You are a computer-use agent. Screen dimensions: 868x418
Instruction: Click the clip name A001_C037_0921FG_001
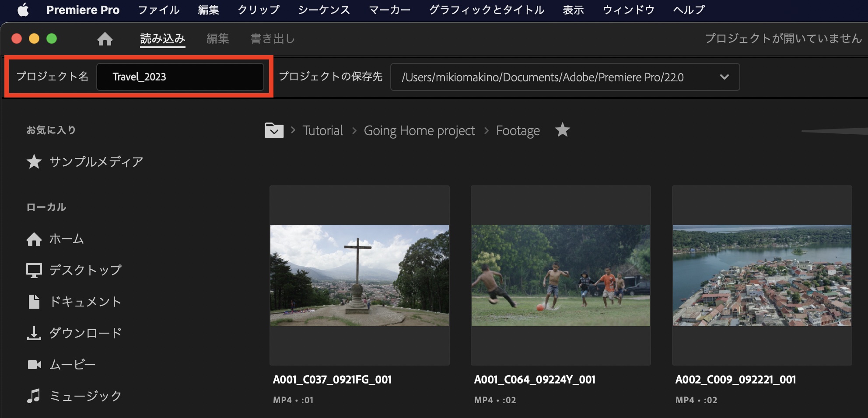point(332,380)
